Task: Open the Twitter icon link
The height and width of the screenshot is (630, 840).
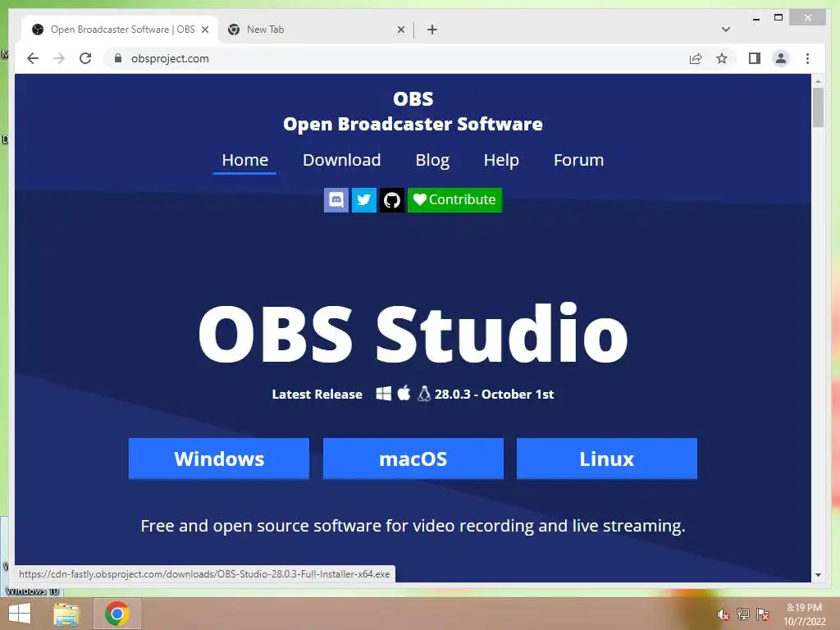Action: pos(363,200)
